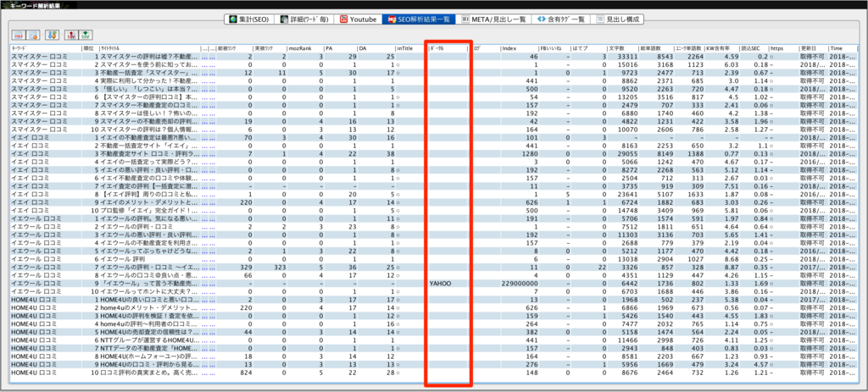Switch to the Youtube tab
868x392 pixels.
[x=359, y=19]
